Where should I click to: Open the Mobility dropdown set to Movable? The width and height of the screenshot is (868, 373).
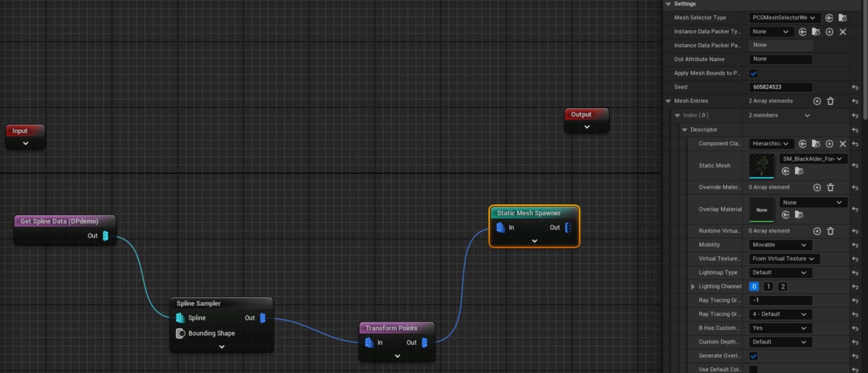click(780, 245)
